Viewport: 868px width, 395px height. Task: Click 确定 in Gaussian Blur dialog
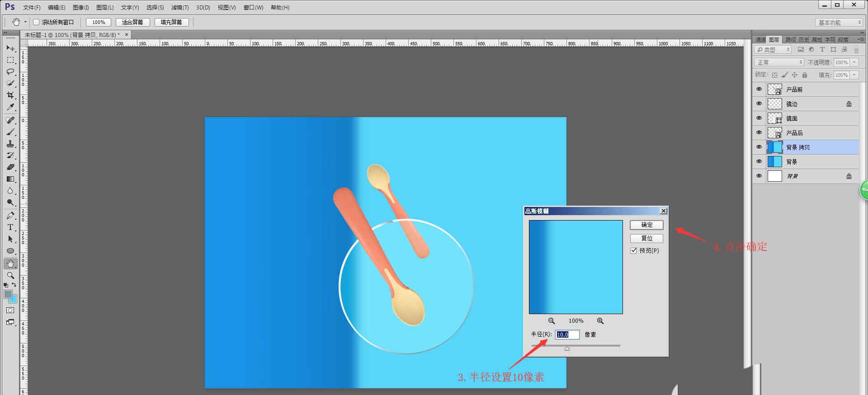pyautogui.click(x=646, y=225)
